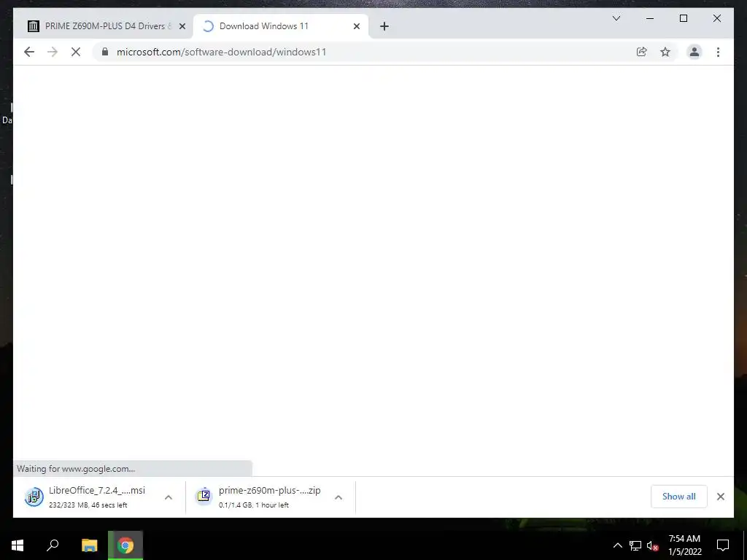The height and width of the screenshot is (560, 747).
Task: Open taskbar search
Action: (x=53, y=545)
